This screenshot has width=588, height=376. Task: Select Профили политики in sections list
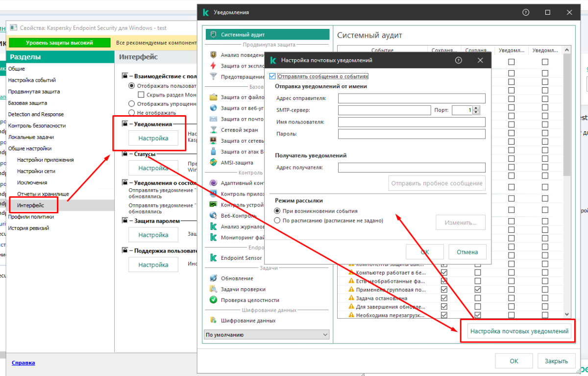(31, 217)
